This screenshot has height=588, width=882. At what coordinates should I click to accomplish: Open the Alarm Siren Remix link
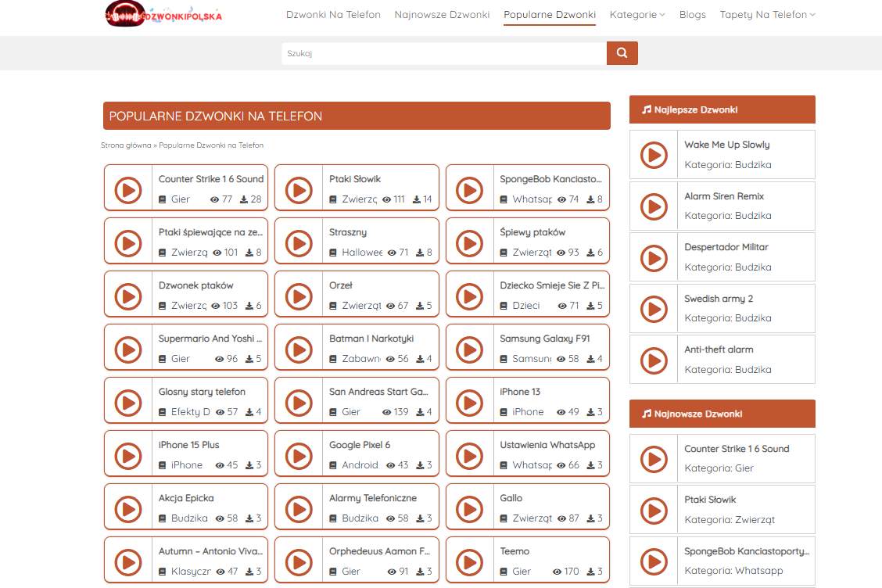pos(724,196)
